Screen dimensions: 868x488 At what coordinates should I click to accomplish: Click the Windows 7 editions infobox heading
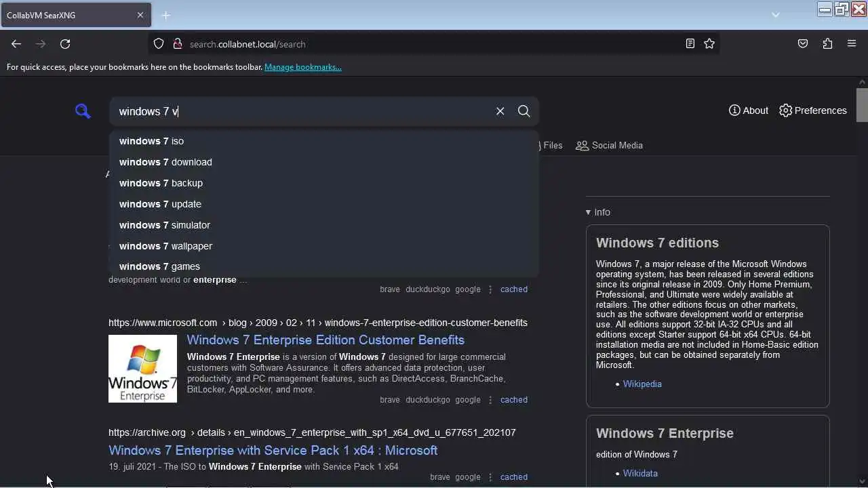coord(657,243)
